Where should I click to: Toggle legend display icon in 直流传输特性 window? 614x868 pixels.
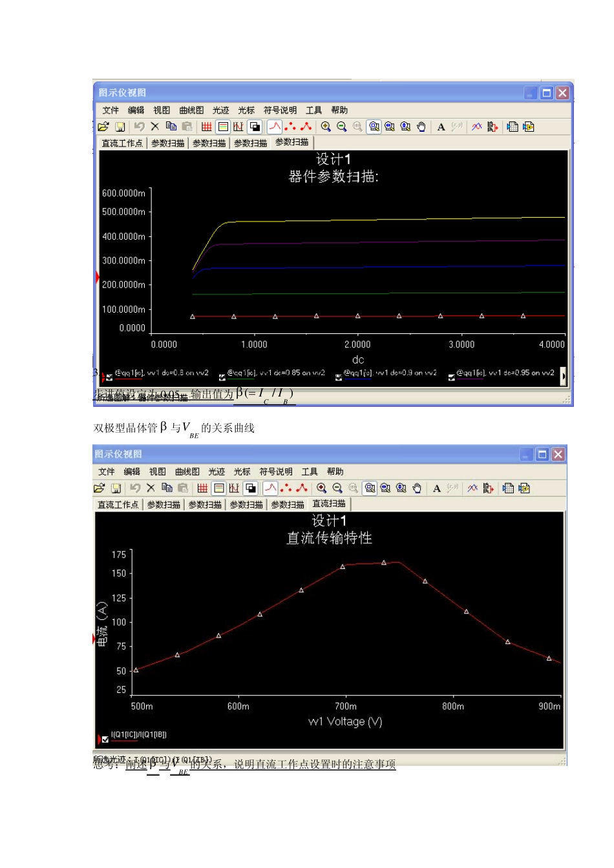tap(219, 488)
